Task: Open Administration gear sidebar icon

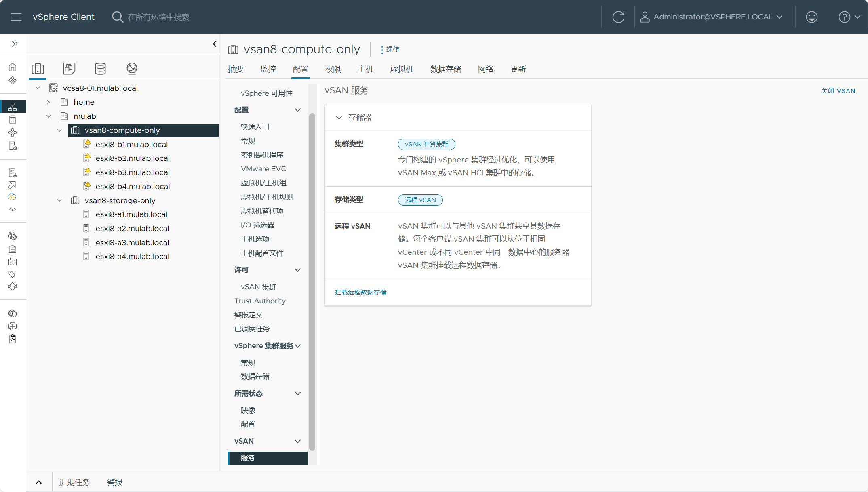Action: pyautogui.click(x=13, y=236)
